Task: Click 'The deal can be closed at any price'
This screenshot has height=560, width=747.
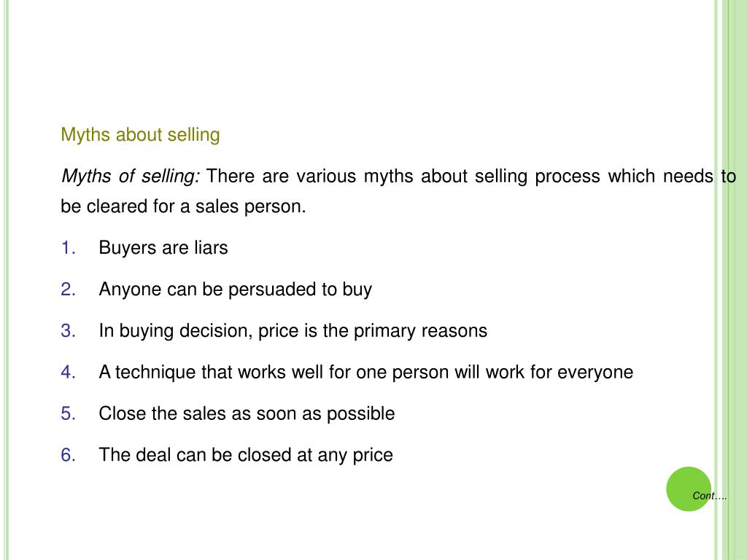Action: 246,455
